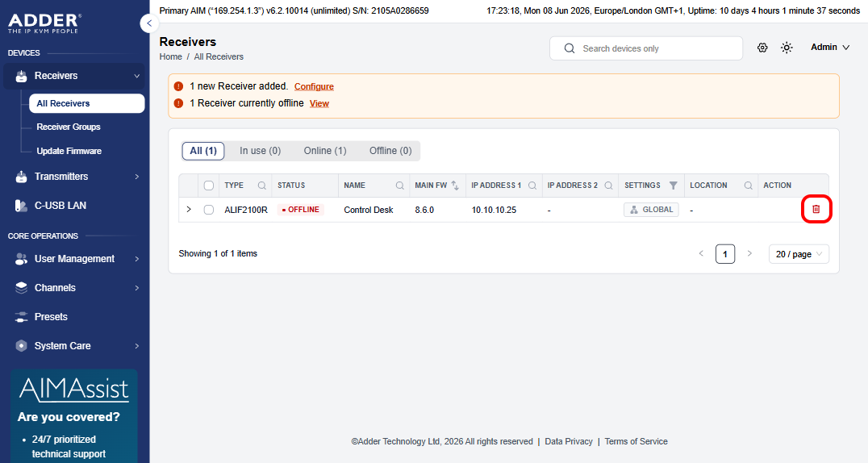Select the Online (1) tab

[x=325, y=151]
